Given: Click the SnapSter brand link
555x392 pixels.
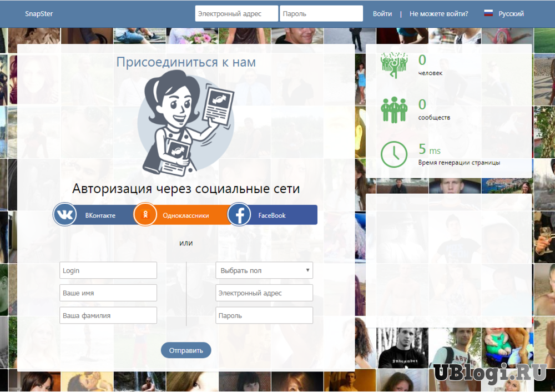Looking at the screenshot, I should coord(39,14).
